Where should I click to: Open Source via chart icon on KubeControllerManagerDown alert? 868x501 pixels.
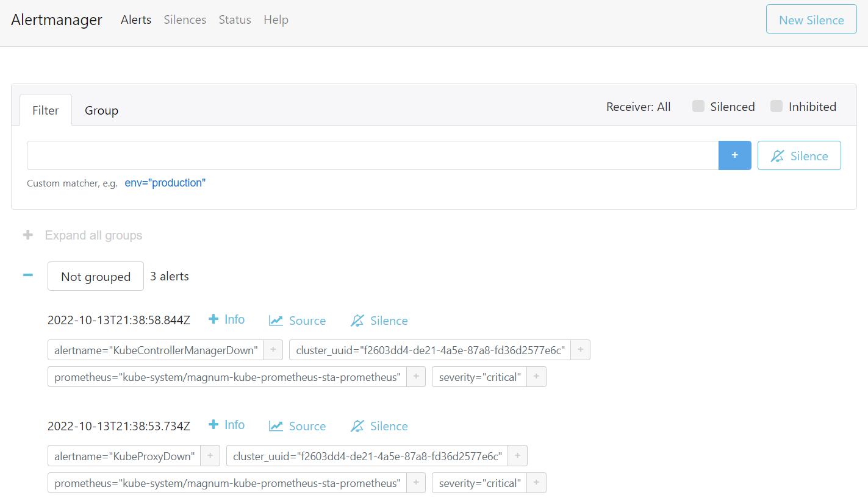297,320
